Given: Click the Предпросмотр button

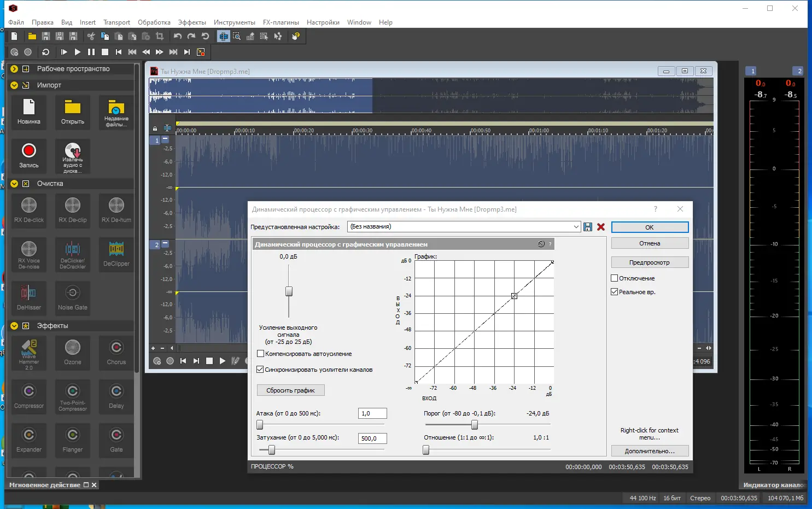Looking at the screenshot, I should click(x=649, y=262).
